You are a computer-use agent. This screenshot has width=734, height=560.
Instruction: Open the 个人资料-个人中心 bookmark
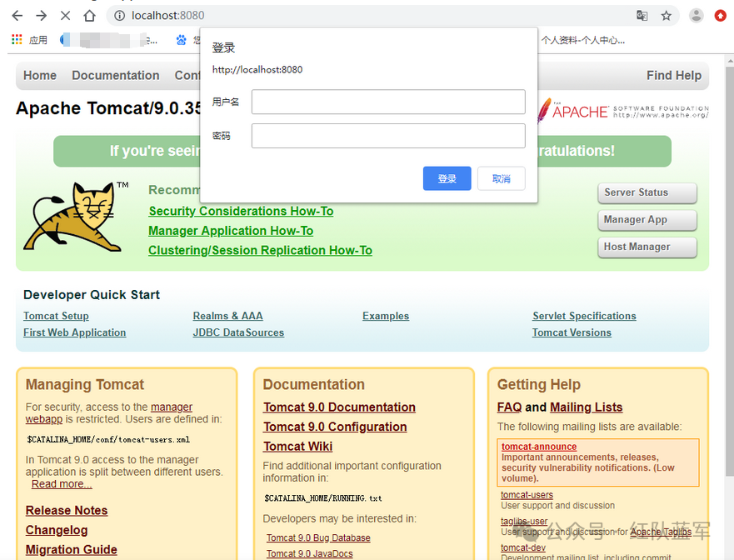pyautogui.click(x=583, y=40)
